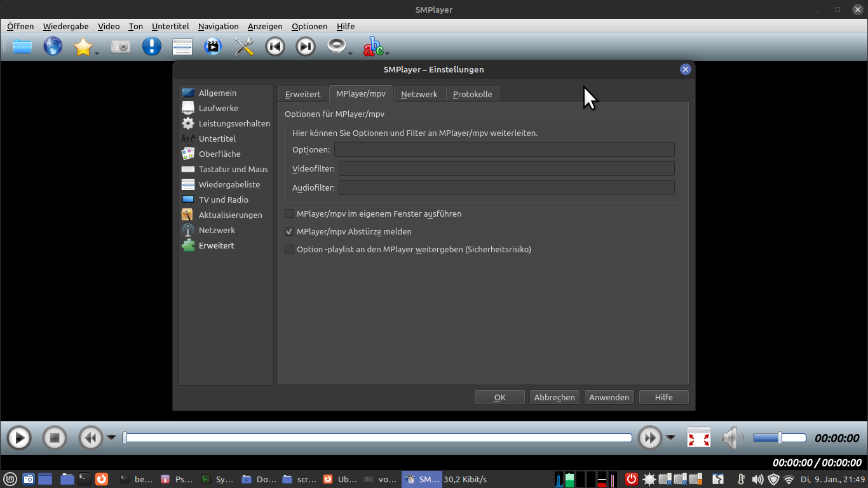Adjust the volume slider
Image resolution: width=868 pixels, height=488 pixels.
(x=779, y=438)
